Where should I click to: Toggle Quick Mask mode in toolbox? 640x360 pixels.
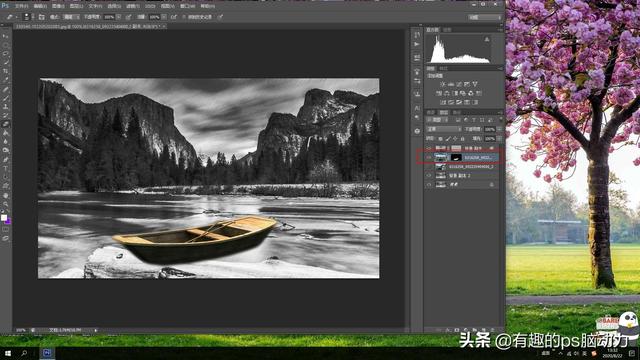point(5,230)
